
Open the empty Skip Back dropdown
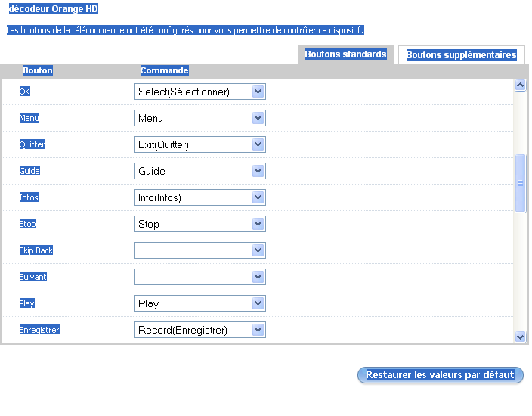pos(199,250)
